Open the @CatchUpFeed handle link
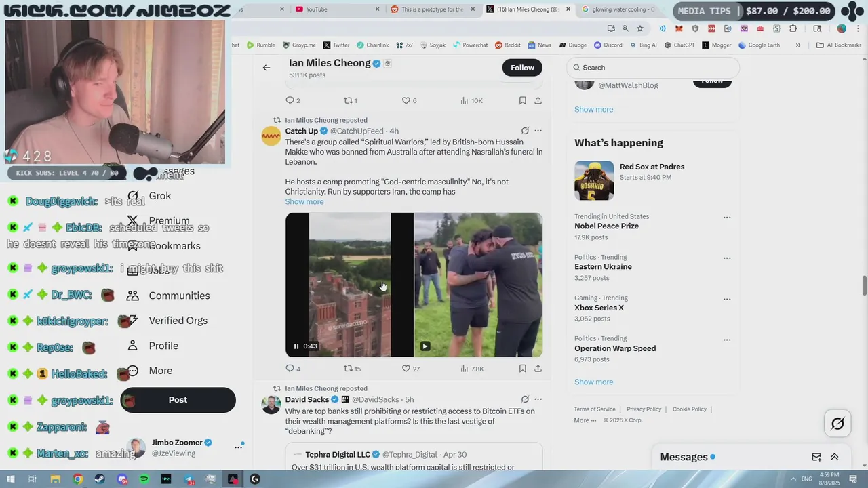The height and width of the screenshot is (488, 868). (357, 131)
